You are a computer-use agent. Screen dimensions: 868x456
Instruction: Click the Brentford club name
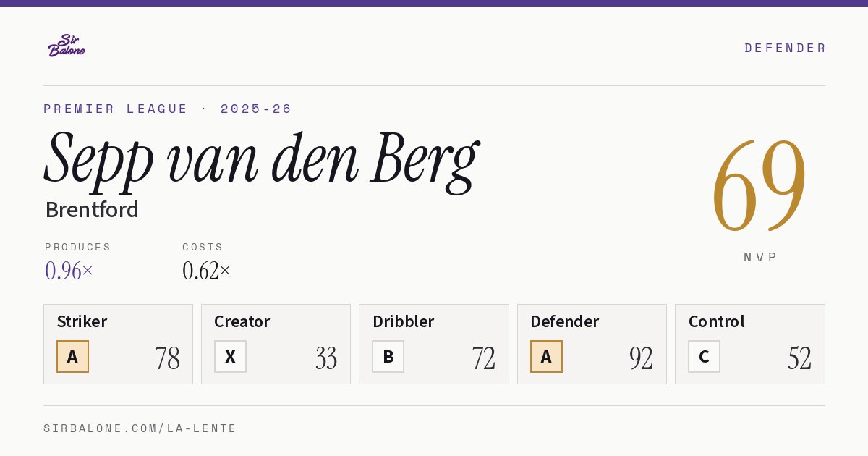92,210
